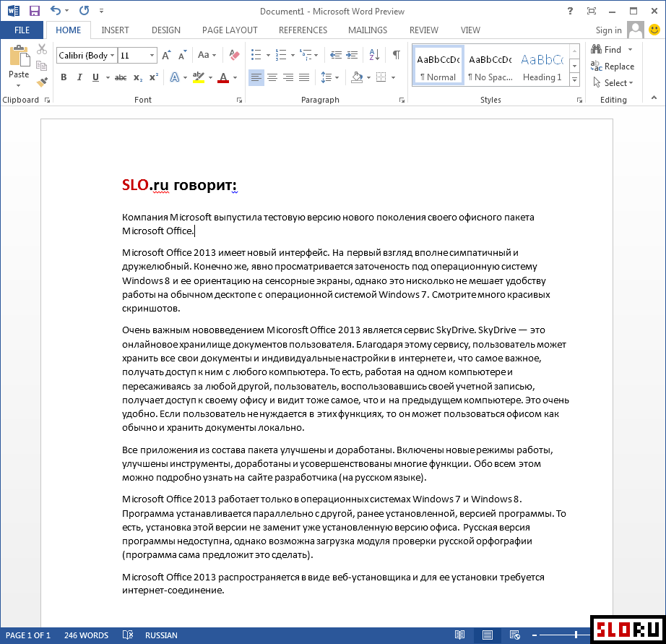Click the Cut scissors icon
The height and width of the screenshot is (644, 666).
point(42,49)
